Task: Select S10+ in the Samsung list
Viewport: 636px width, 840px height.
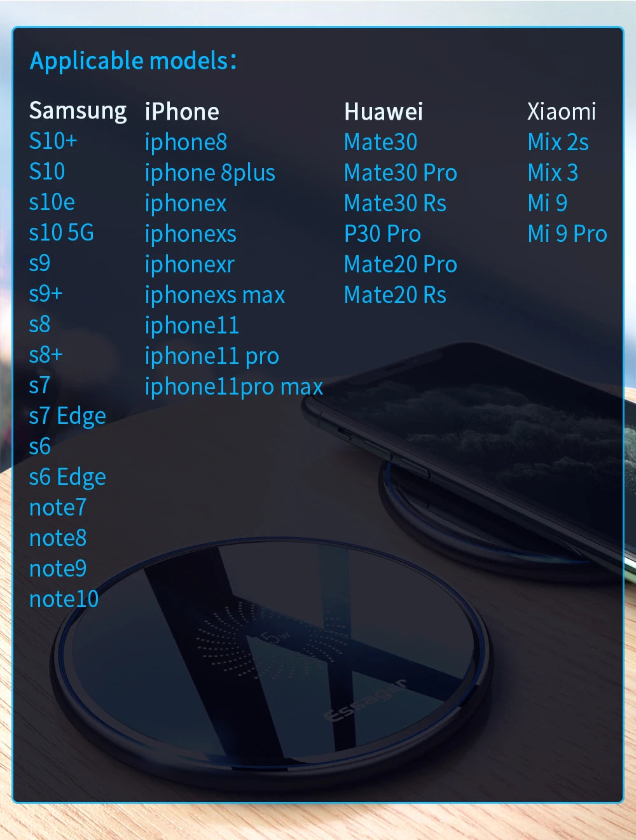Action: pyautogui.click(x=53, y=141)
